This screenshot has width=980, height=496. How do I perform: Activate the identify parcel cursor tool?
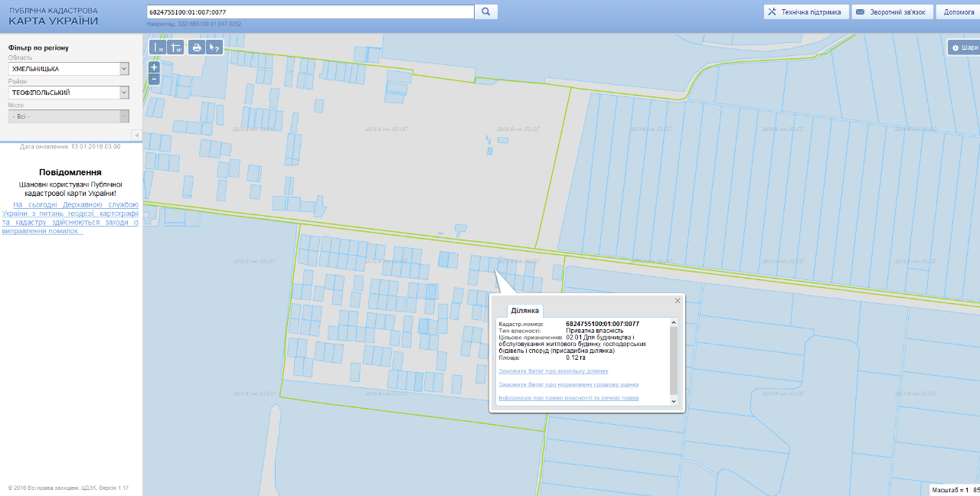(x=215, y=47)
